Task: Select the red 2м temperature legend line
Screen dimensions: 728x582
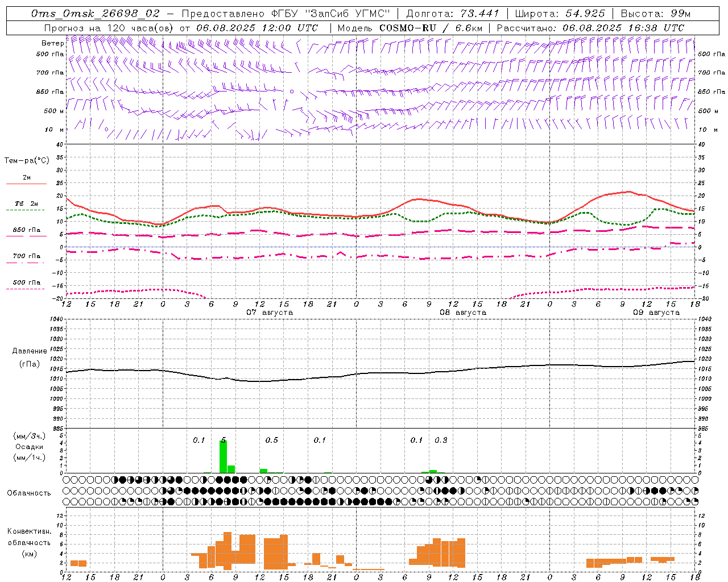Action: [26, 184]
